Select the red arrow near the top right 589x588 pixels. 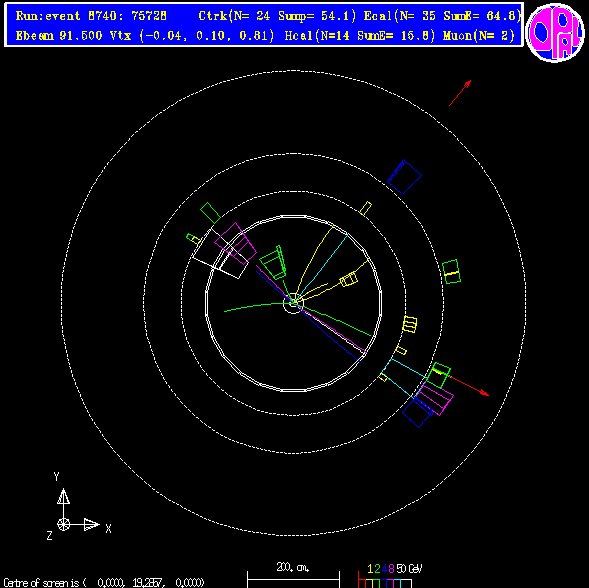click(x=460, y=93)
